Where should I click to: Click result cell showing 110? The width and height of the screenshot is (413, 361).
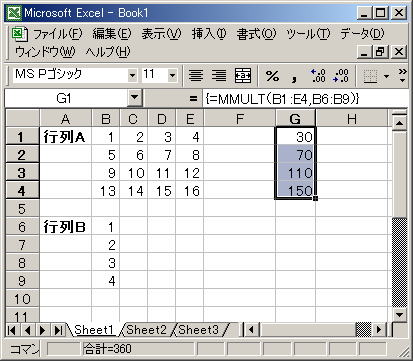click(x=295, y=173)
